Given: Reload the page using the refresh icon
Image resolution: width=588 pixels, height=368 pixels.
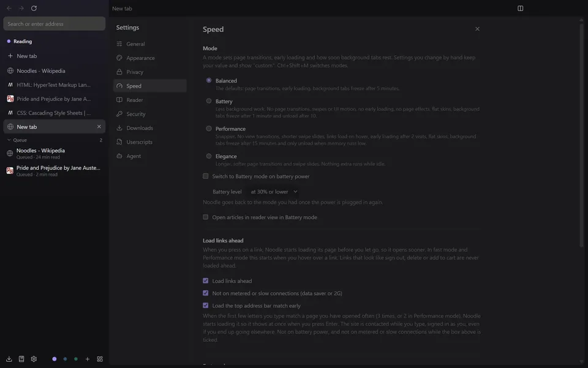Looking at the screenshot, I should [34, 8].
